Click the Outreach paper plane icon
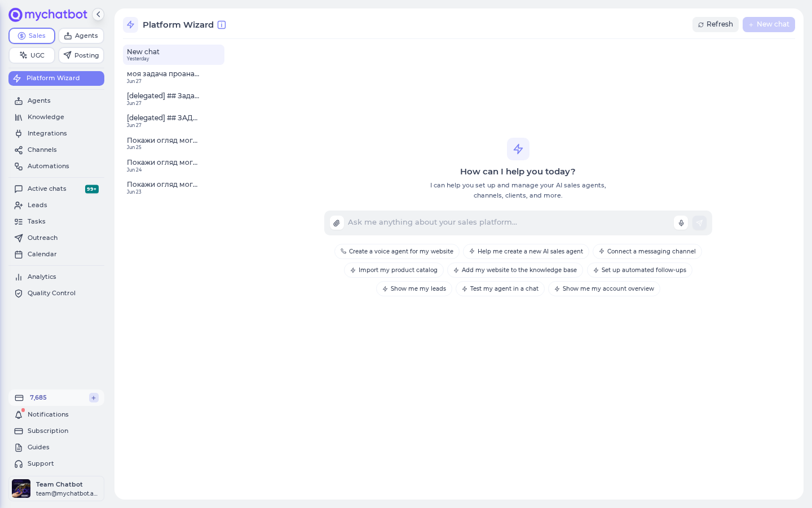Image resolution: width=812 pixels, height=508 pixels. point(19,238)
